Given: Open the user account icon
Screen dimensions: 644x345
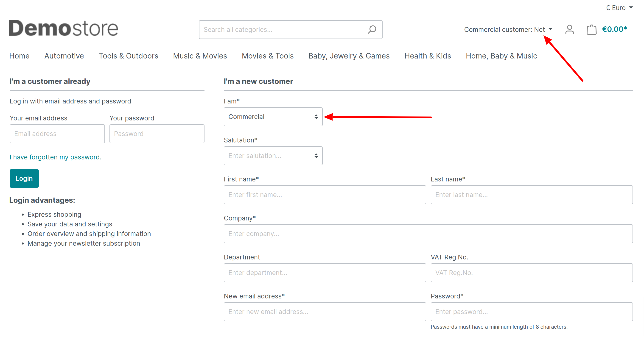Looking at the screenshot, I should [569, 30].
